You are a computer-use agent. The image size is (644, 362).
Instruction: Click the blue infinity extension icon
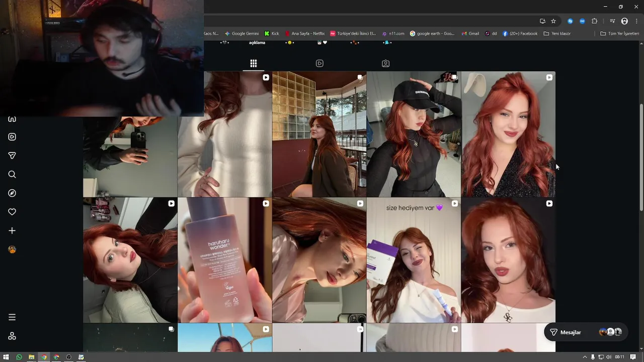click(x=582, y=21)
